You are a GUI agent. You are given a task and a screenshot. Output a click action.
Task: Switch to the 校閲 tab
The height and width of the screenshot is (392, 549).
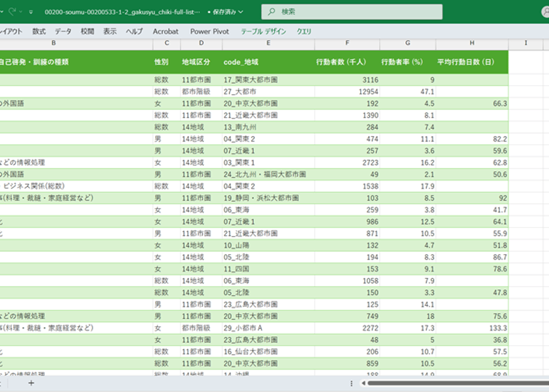(87, 31)
